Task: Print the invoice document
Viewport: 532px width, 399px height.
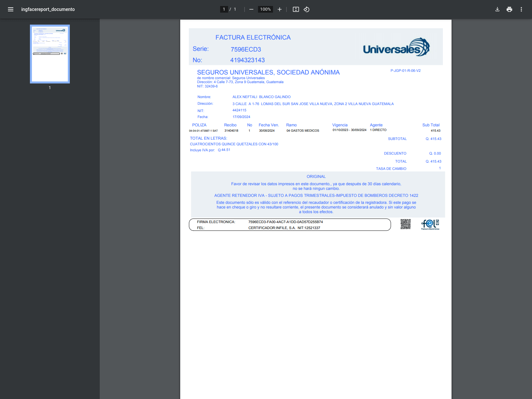Action: [509, 9]
